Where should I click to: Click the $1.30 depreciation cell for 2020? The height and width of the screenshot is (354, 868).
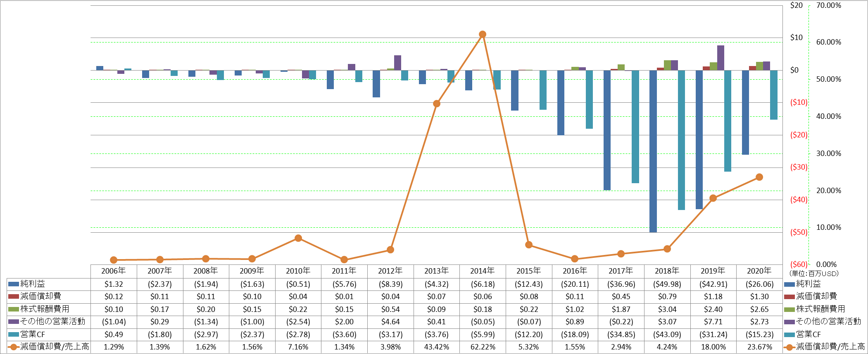click(x=759, y=297)
